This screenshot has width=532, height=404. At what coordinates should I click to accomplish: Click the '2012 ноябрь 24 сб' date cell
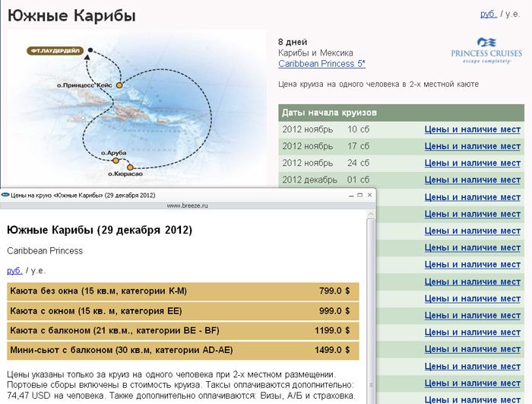pos(326,163)
